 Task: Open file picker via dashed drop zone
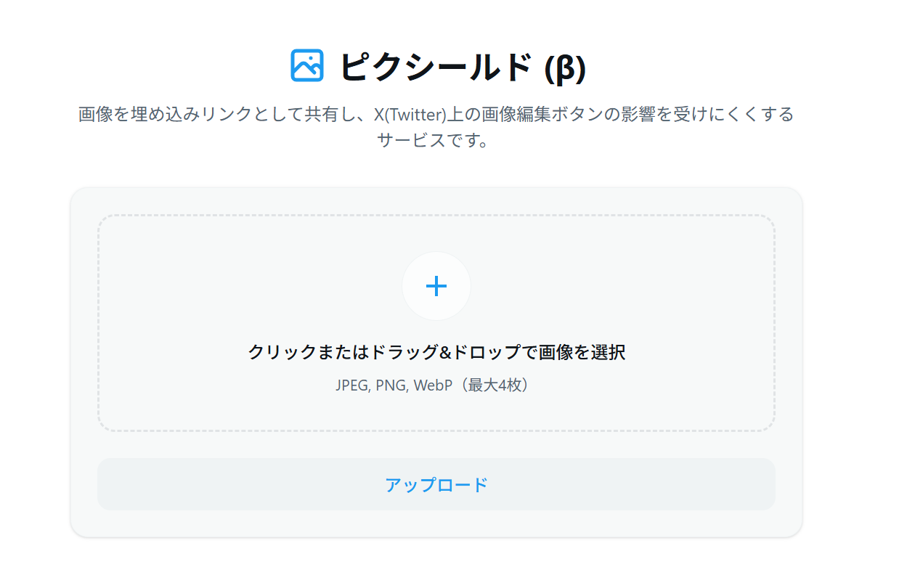pos(436,323)
